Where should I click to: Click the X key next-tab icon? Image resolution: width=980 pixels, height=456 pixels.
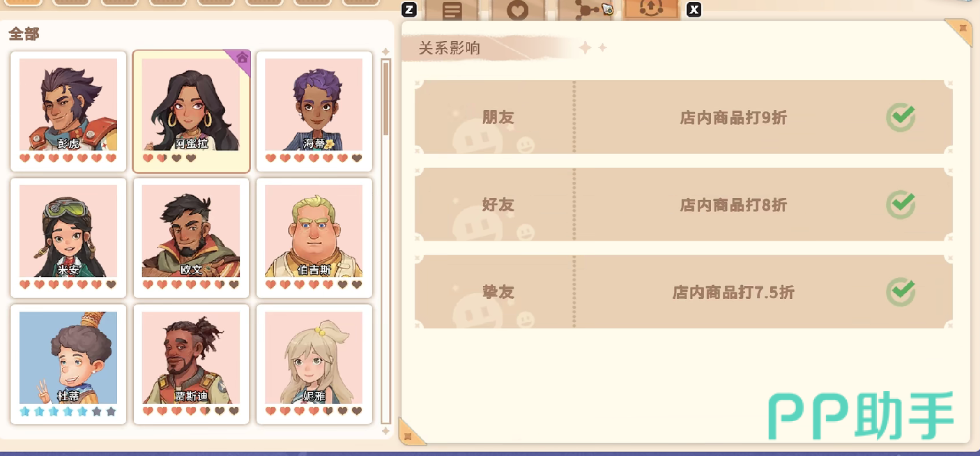point(694,10)
